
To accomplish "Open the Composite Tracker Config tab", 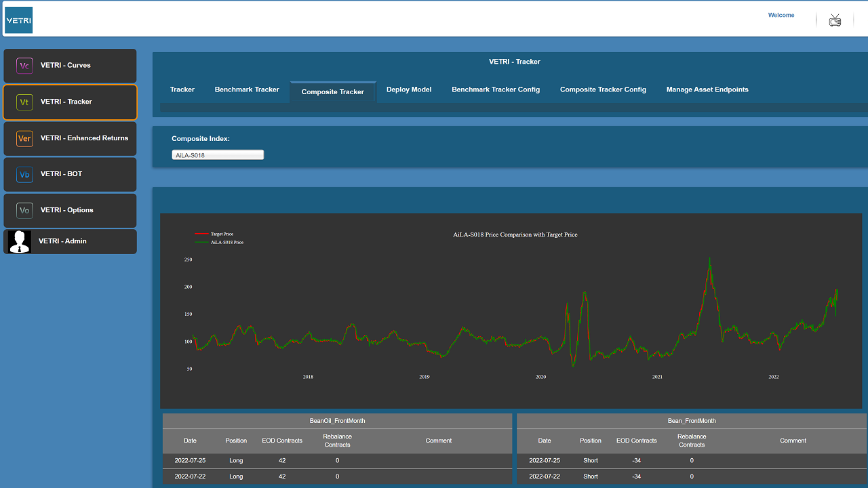I will tap(603, 89).
